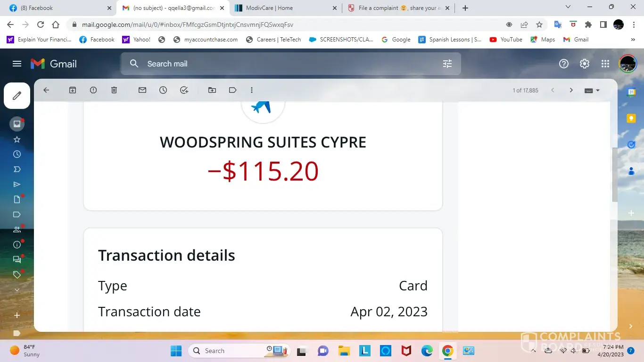Open the input tools dropdown arrow
Screen dimensions: 644x362
tap(598, 90)
